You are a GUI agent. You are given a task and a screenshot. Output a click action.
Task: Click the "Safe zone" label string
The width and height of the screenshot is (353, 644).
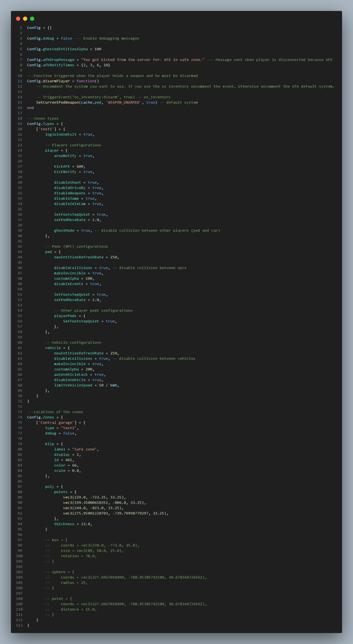click(x=84, y=449)
